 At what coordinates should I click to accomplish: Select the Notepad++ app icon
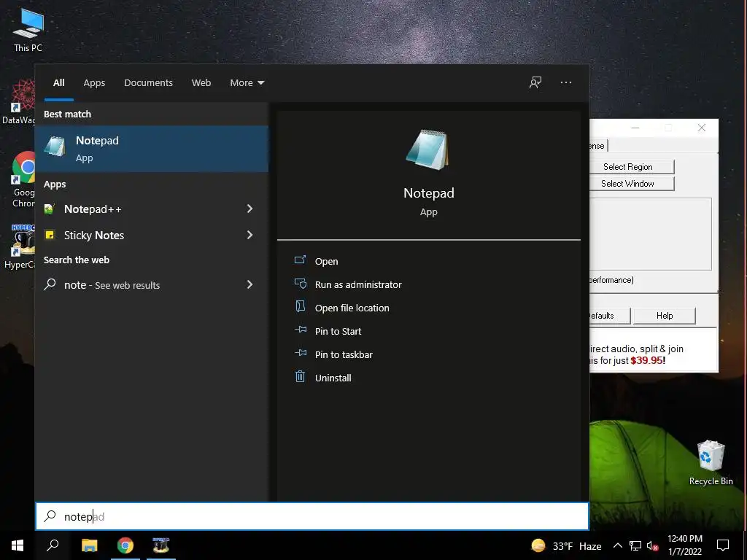click(50, 209)
